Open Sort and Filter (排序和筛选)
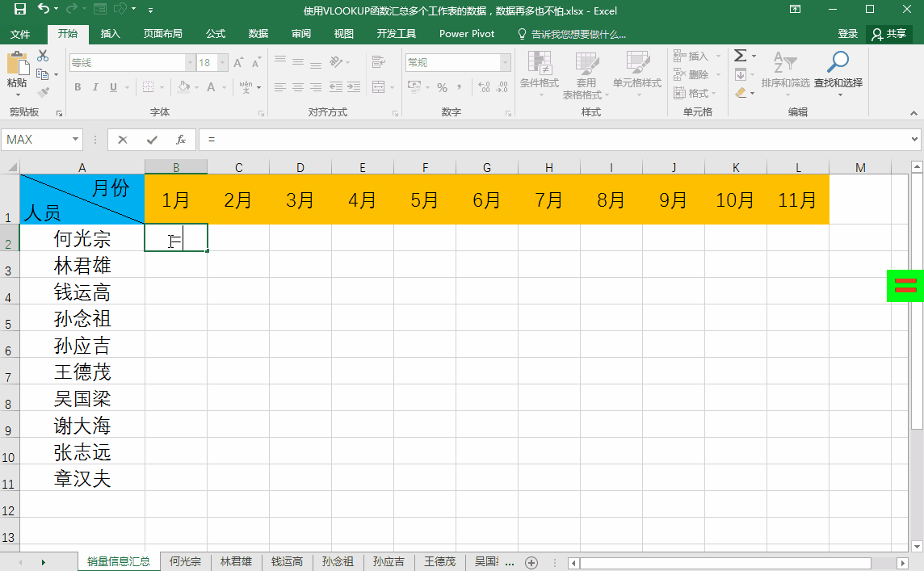The image size is (924, 571). coord(785,75)
